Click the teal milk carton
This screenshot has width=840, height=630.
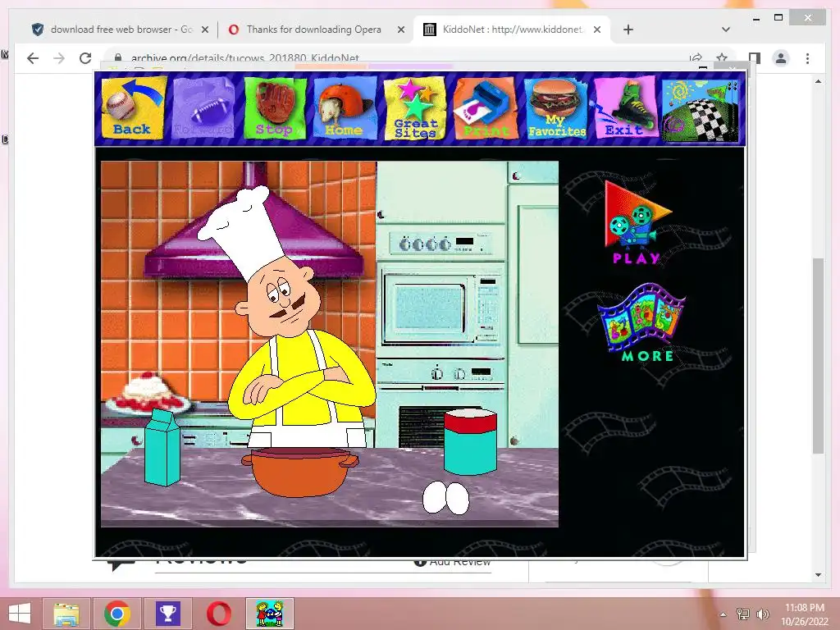[163, 447]
